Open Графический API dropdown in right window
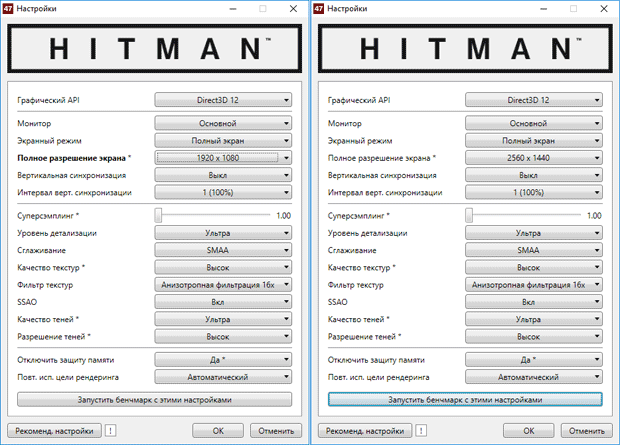This screenshot has width=620, height=445. click(534, 100)
